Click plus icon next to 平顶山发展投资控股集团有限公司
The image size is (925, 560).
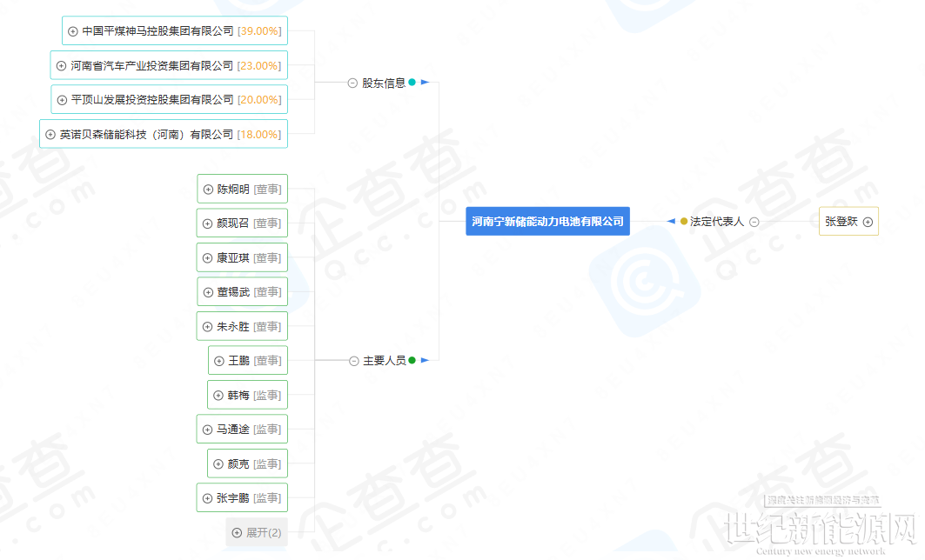(62, 100)
